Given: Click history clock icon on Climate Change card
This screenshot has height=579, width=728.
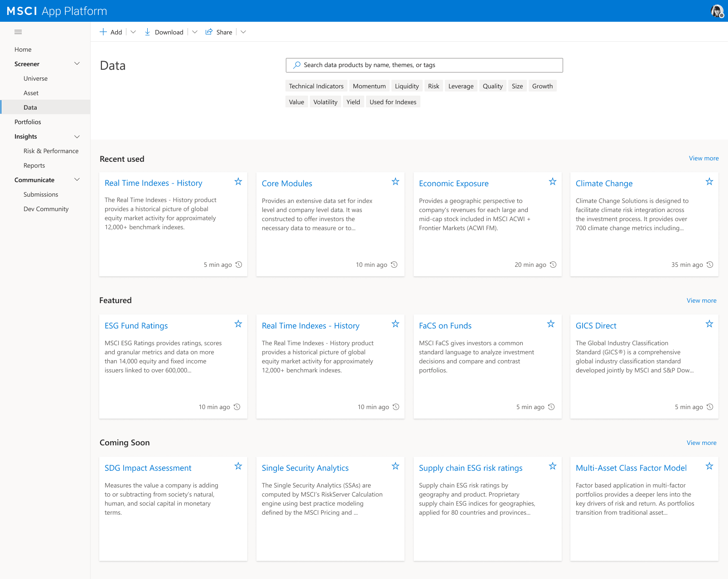Looking at the screenshot, I should [710, 265].
